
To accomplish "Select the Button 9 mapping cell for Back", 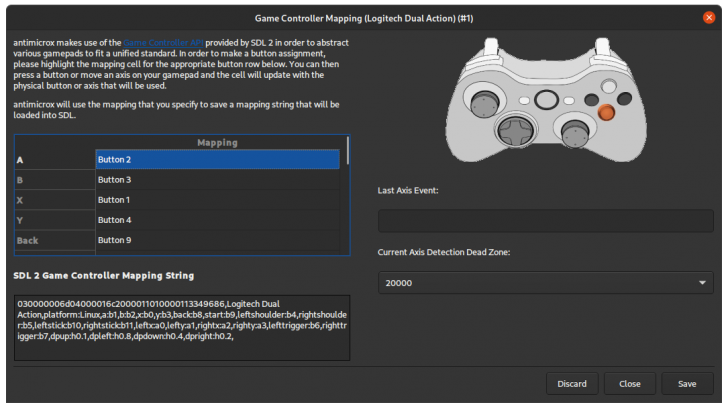I will point(217,240).
